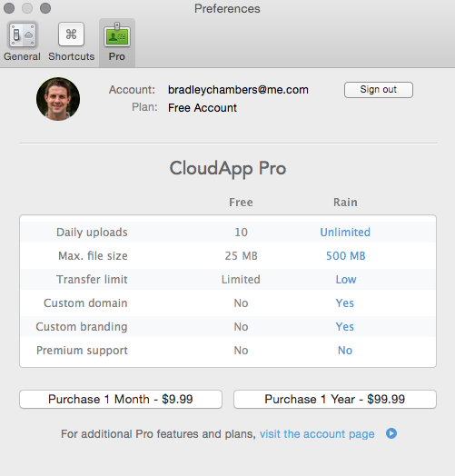Click the Transfer limit row label
This screenshot has width=455, height=476.
tap(92, 280)
